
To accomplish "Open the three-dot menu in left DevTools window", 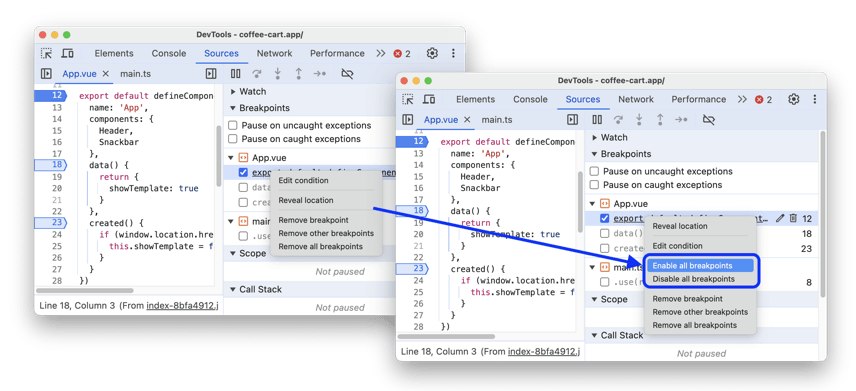I will (x=453, y=54).
